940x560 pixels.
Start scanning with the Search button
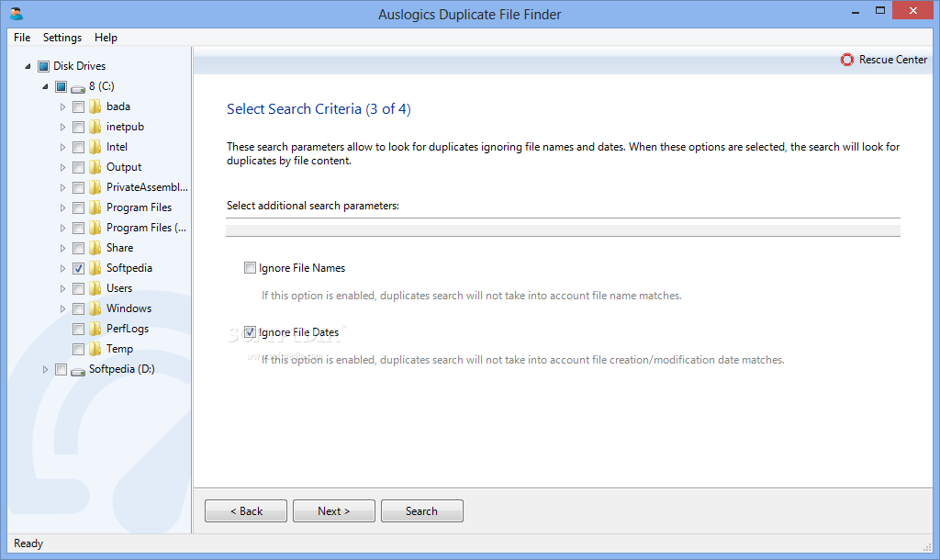[422, 510]
